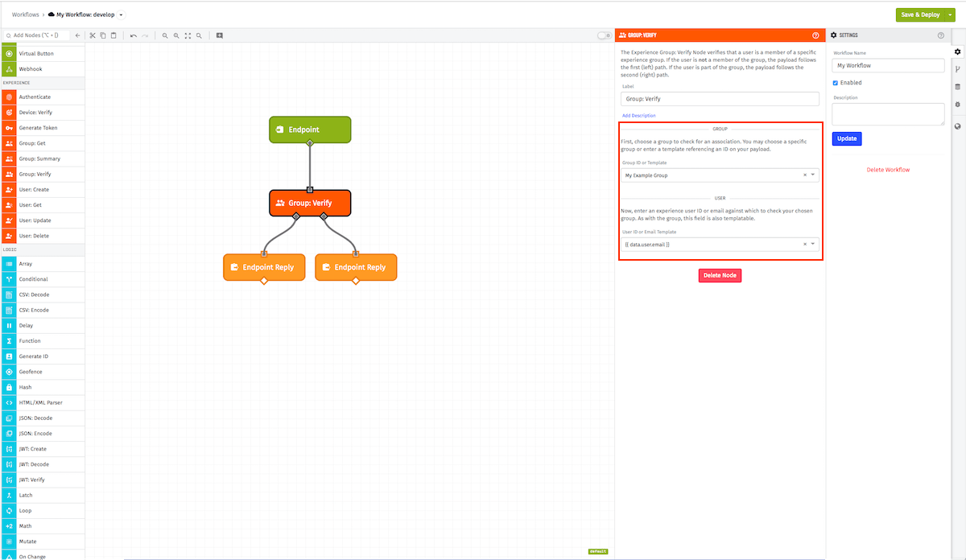Click the Cut scissors icon in toolbar

tap(93, 35)
